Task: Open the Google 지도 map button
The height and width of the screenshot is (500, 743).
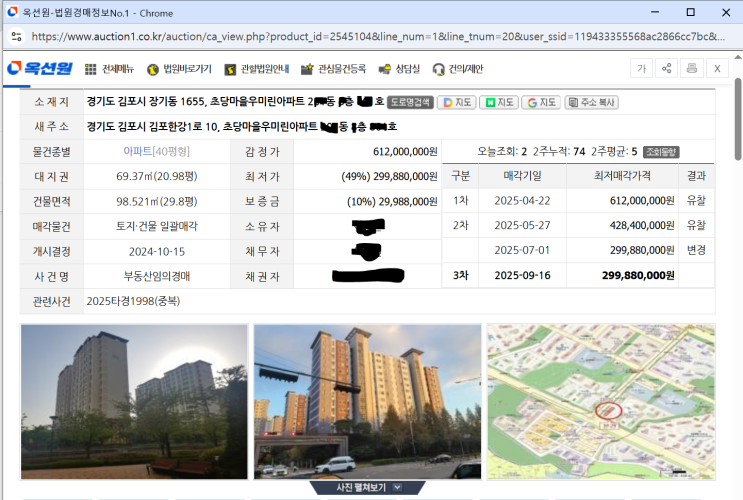Action: [541, 102]
